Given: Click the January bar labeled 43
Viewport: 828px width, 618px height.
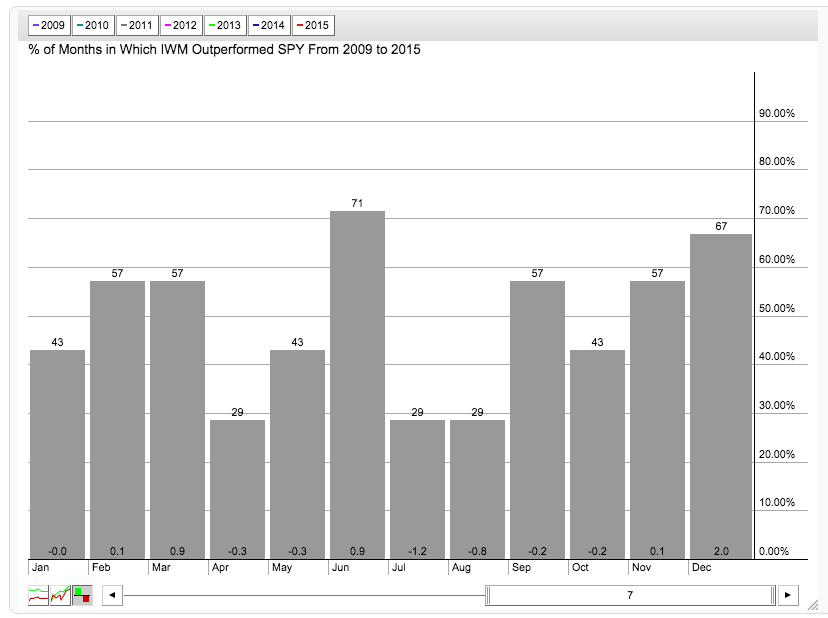Looking at the screenshot, I should 58,454.
